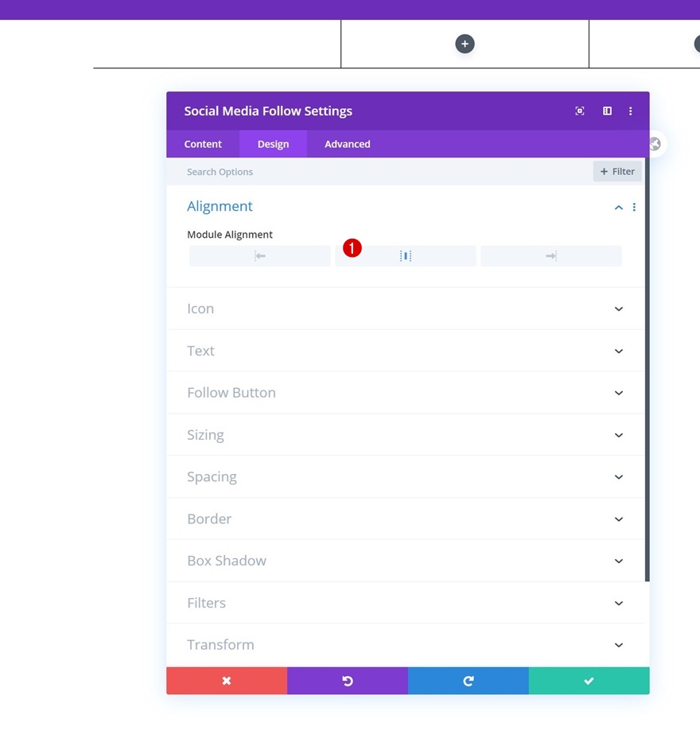Expand the Text settings section
This screenshot has height=738, width=700.
point(406,351)
